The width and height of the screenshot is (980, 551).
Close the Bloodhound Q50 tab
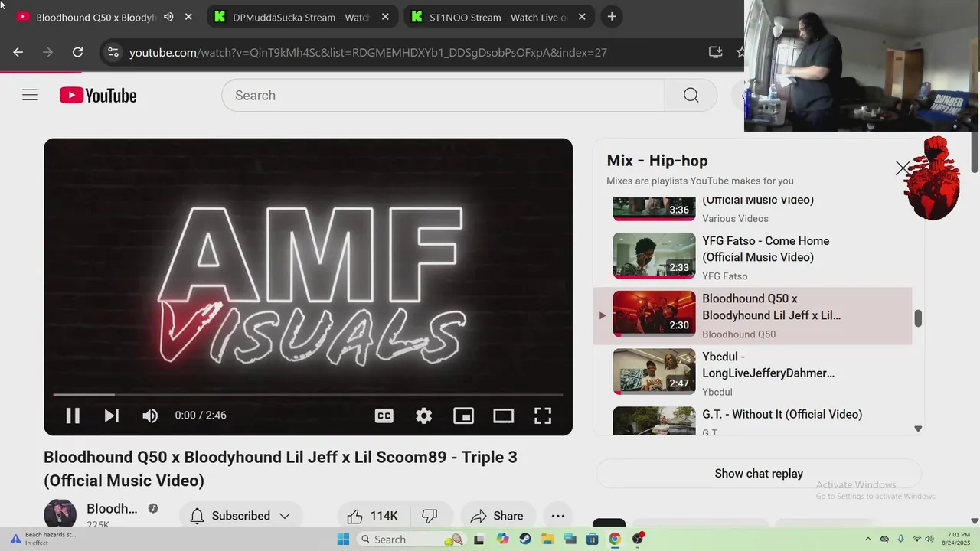click(x=188, y=17)
